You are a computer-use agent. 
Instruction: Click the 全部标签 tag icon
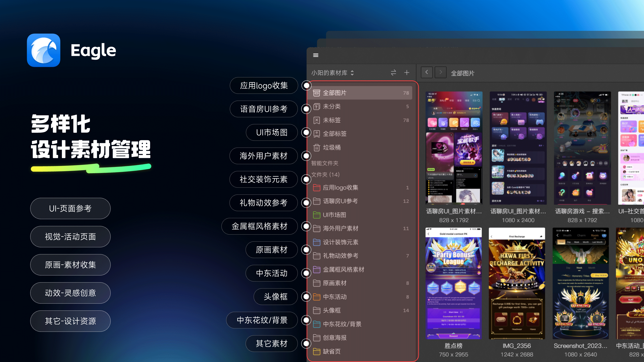(316, 134)
